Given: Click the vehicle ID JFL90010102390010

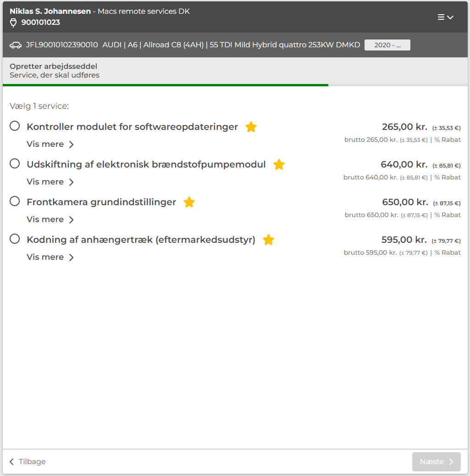Looking at the screenshot, I should tap(62, 45).
